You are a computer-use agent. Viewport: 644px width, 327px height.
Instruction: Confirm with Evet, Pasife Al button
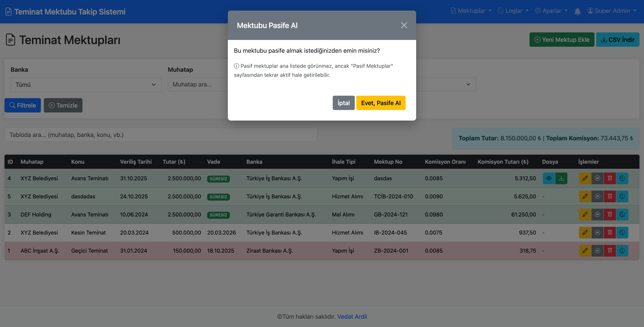tap(381, 103)
